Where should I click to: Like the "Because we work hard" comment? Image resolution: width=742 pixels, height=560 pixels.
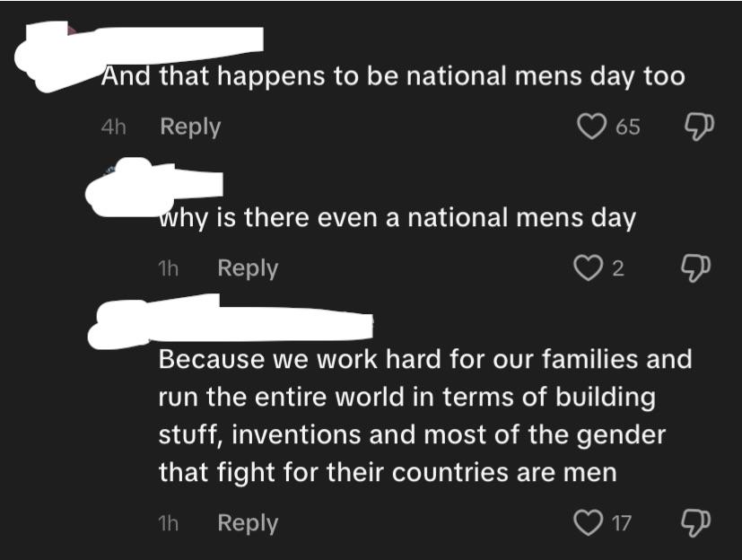tap(588, 522)
